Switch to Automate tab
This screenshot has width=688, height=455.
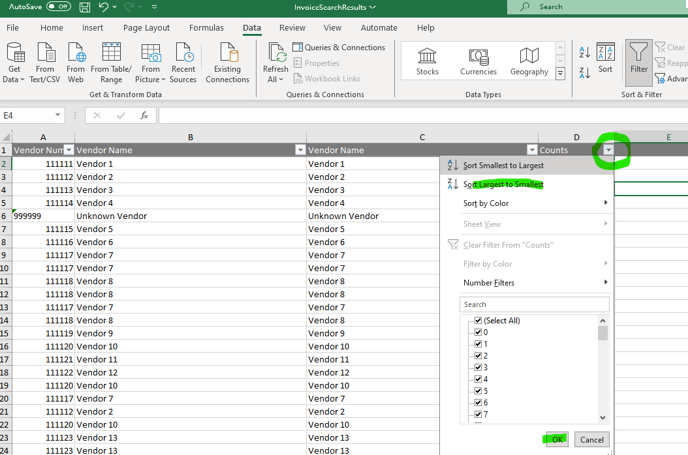click(379, 28)
